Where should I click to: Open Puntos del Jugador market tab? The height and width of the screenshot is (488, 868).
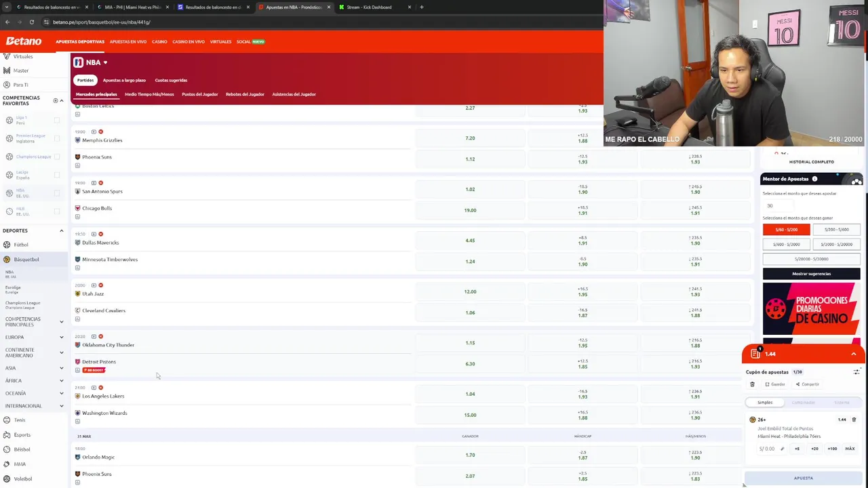199,94
